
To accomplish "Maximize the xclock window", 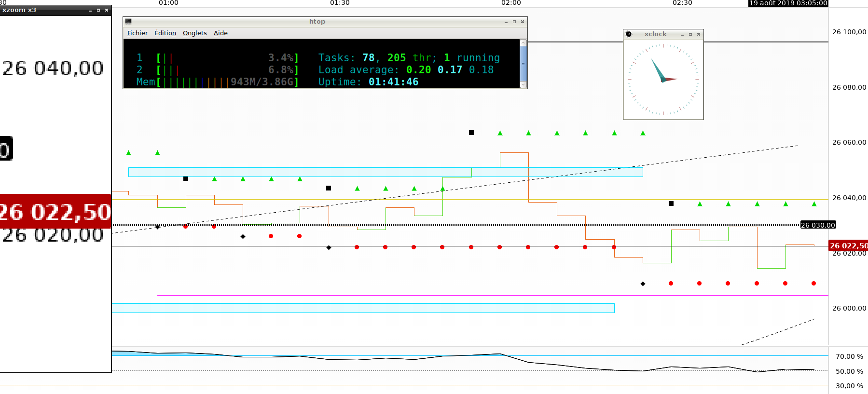I will coord(690,34).
